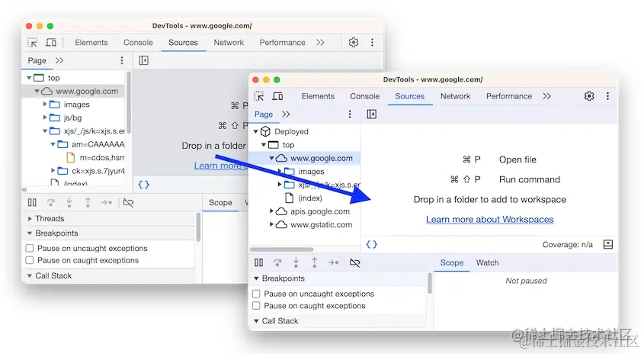Open three-dot menu in back window toolbar
Viewport: 644px width, 354px height.
pyautogui.click(x=372, y=43)
